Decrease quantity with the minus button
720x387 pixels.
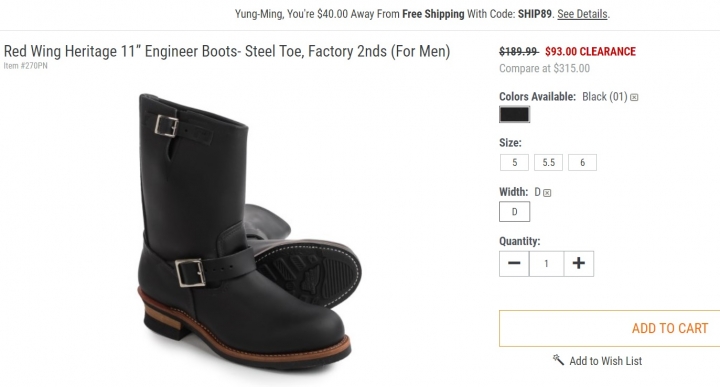click(514, 264)
